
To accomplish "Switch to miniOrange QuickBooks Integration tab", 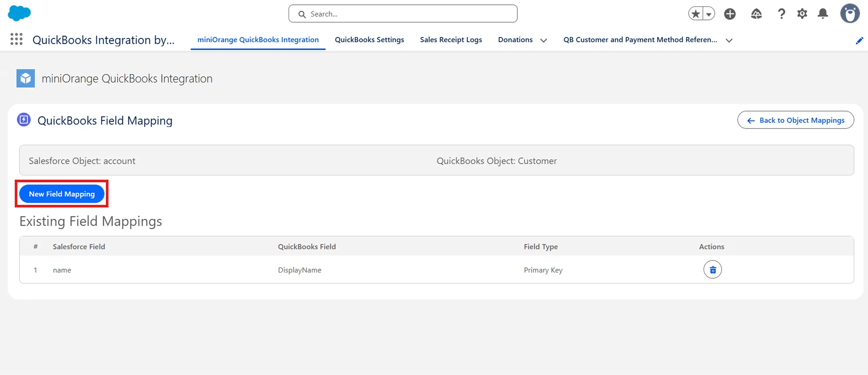I will click(x=258, y=39).
